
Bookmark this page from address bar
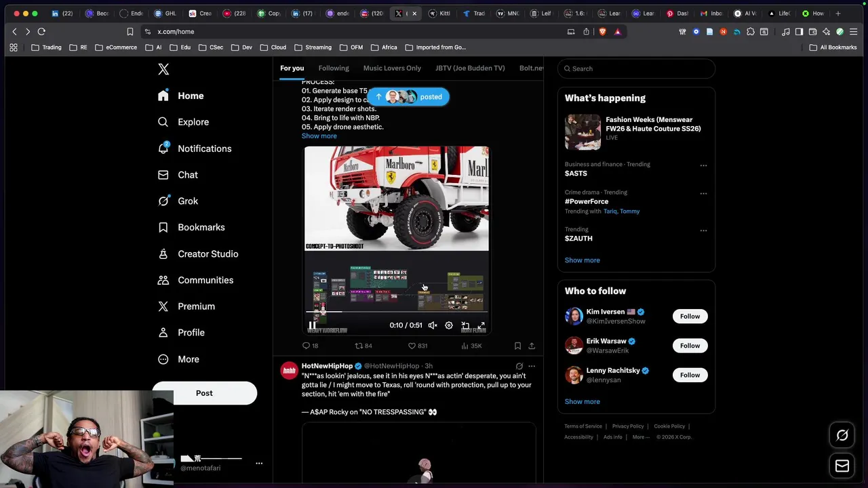click(130, 32)
